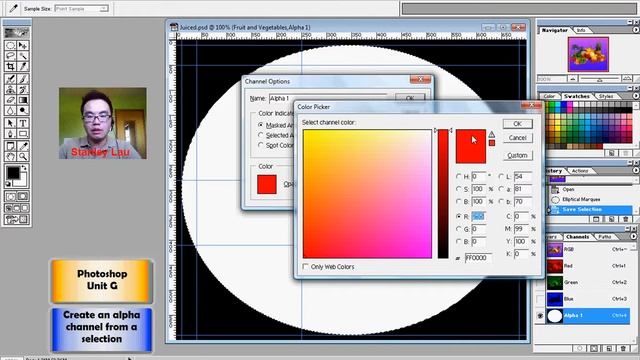This screenshot has width=640, height=360.
Task: Select the Hand tool
Action: tap(11, 156)
